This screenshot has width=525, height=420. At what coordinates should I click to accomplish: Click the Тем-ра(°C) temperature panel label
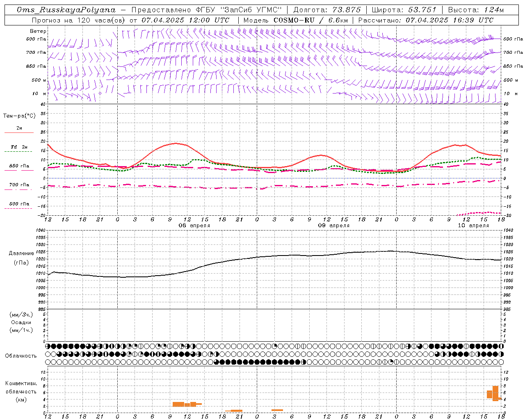pyautogui.click(x=19, y=116)
